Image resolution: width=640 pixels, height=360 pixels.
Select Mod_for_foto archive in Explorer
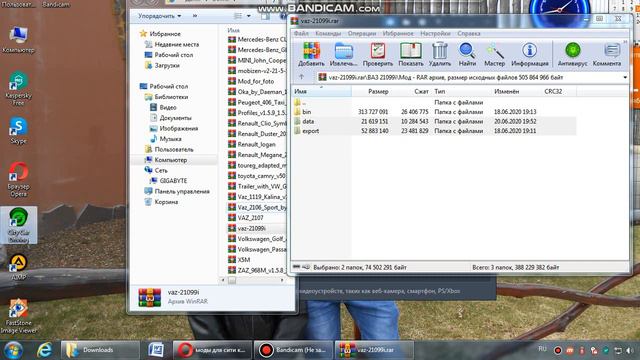(256, 81)
